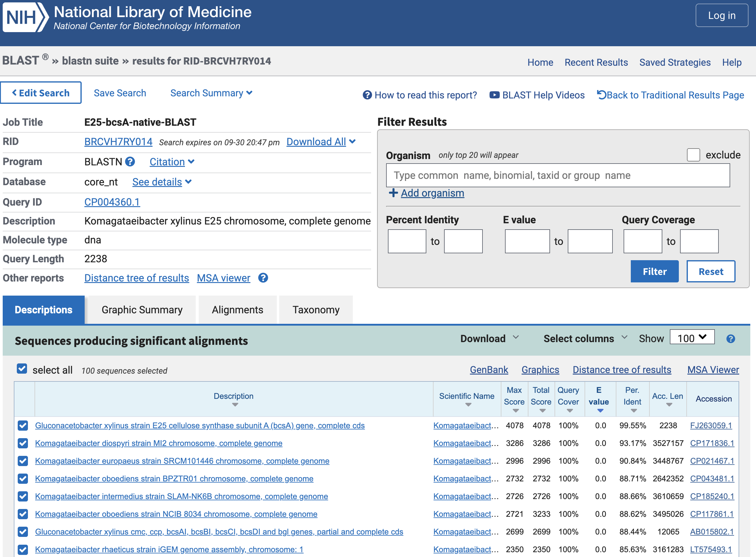
Task: Sort by Per. Ident column arrow
Action: pyautogui.click(x=634, y=411)
